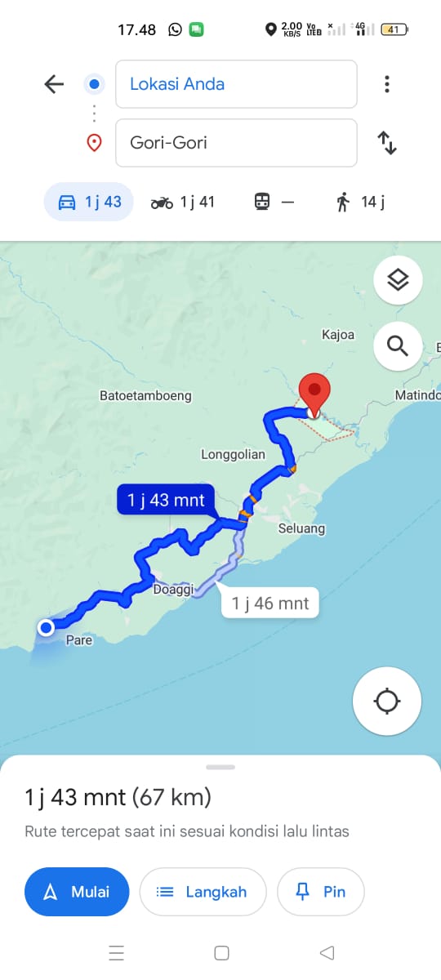Image resolution: width=441 pixels, height=980 pixels.
Task: Tap the magnifier search-along-route icon
Action: click(x=398, y=345)
